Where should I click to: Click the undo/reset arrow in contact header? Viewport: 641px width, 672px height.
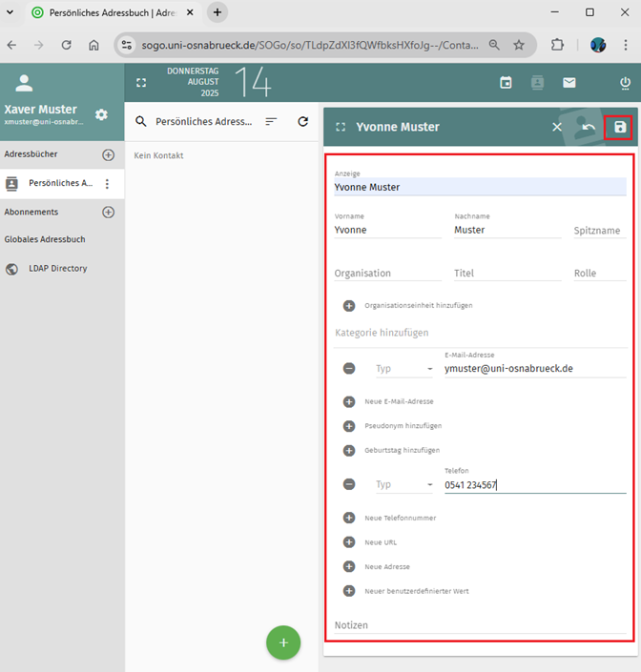click(x=589, y=127)
